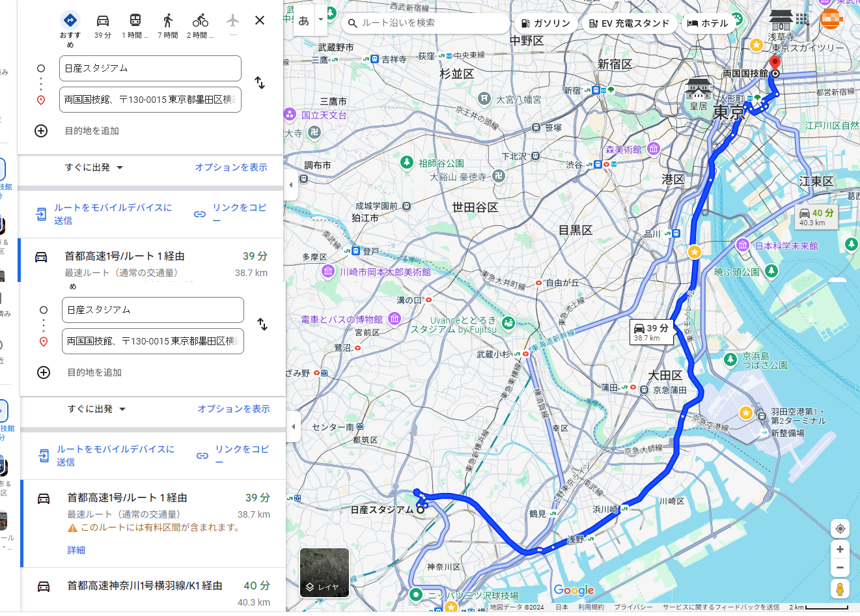Screen dimensions: 860x616
Task: Choose the cycling mode icon
Action: (x=201, y=27)
